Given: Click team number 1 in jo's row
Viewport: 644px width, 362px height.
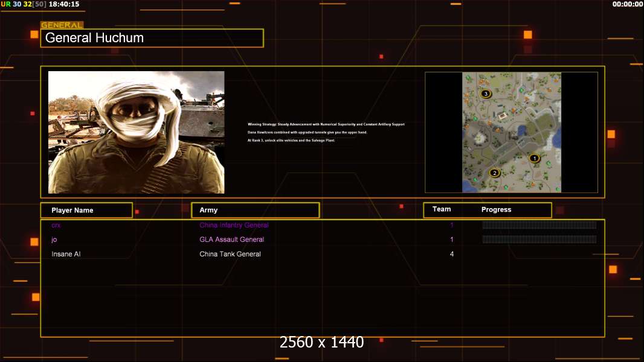Looking at the screenshot, I should click(x=452, y=240).
